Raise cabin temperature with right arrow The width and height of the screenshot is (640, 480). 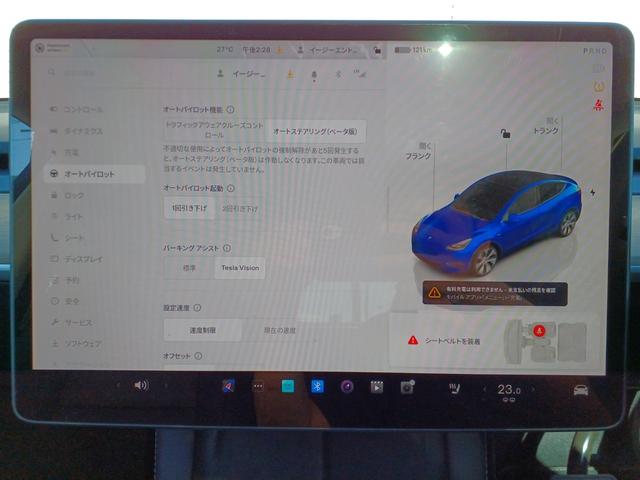pyautogui.click(x=533, y=390)
